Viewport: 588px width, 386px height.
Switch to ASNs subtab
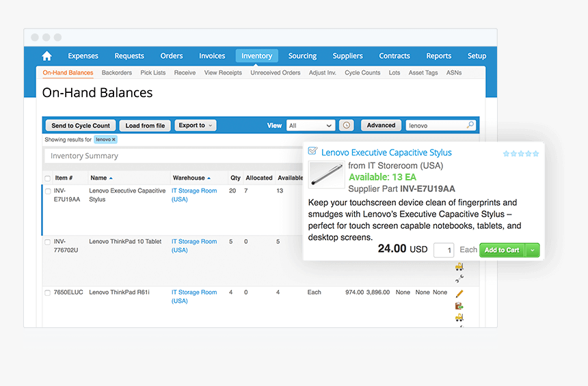click(x=454, y=72)
